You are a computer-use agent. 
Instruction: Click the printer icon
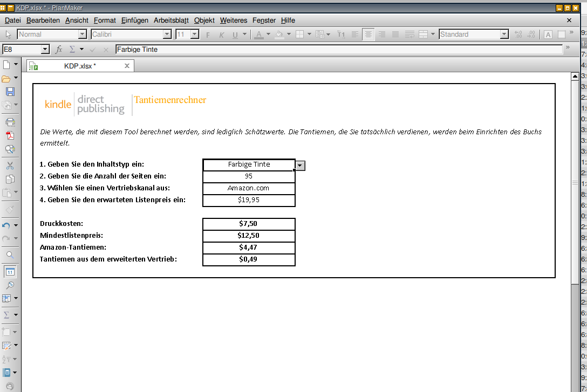(x=10, y=122)
